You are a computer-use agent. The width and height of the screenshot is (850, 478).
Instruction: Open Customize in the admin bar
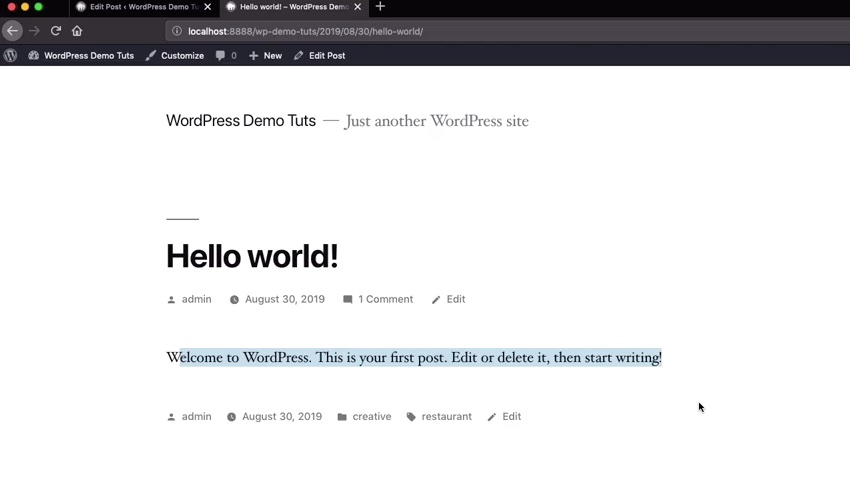[x=182, y=55]
